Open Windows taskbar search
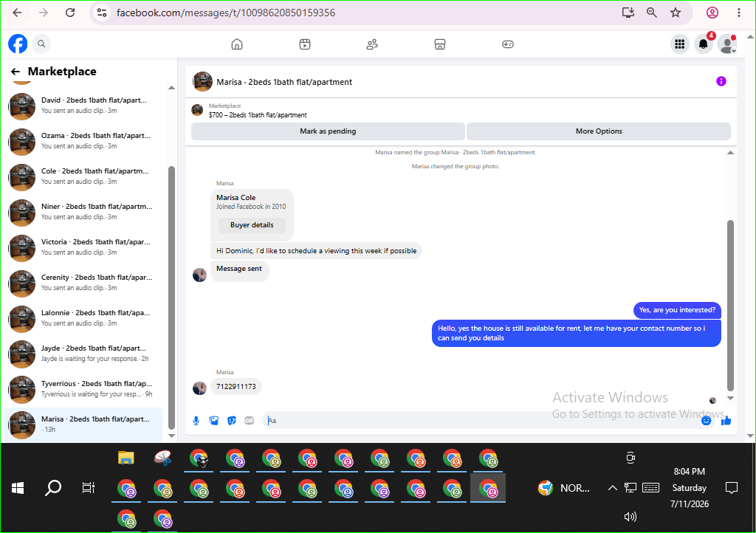This screenshot has height=533, width=756. (x=53, y=488)
